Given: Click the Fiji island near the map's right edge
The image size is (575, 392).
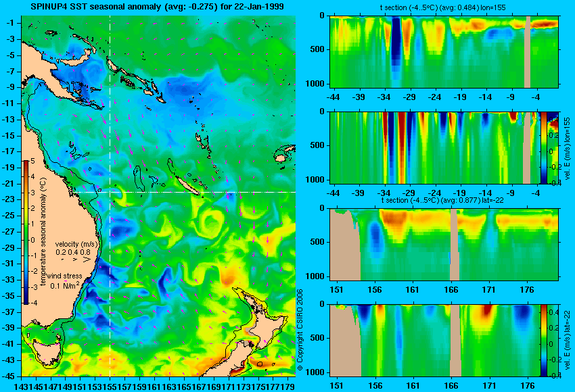Looking at the screenshot, I should pos(282,158).
